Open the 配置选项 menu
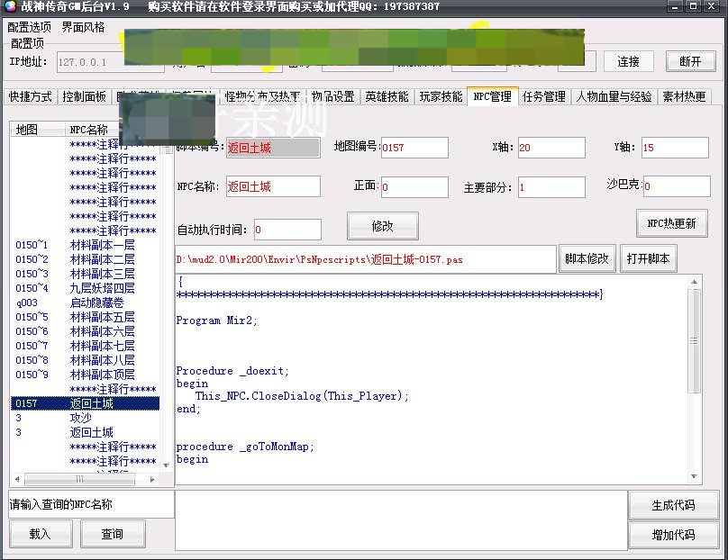 click(29, 27)
